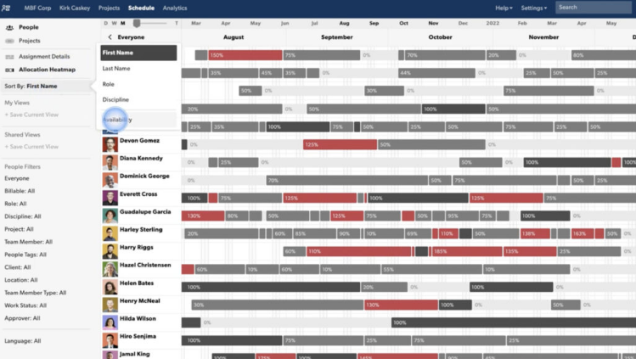Viewport: 636px width, 364px height.
Task: Click the Allocation Heatmap icon
Action: tap(9, 68)
